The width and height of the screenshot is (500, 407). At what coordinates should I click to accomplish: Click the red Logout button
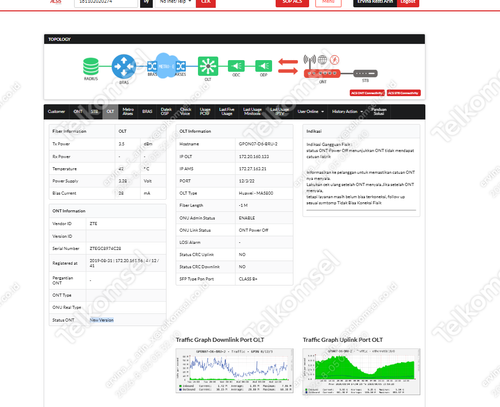(408, 2)
